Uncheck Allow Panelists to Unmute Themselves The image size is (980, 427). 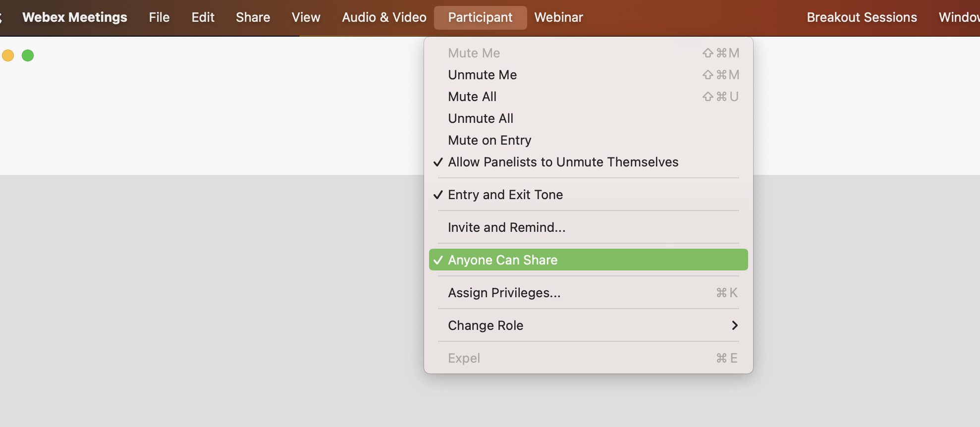(x=589, y=162)
